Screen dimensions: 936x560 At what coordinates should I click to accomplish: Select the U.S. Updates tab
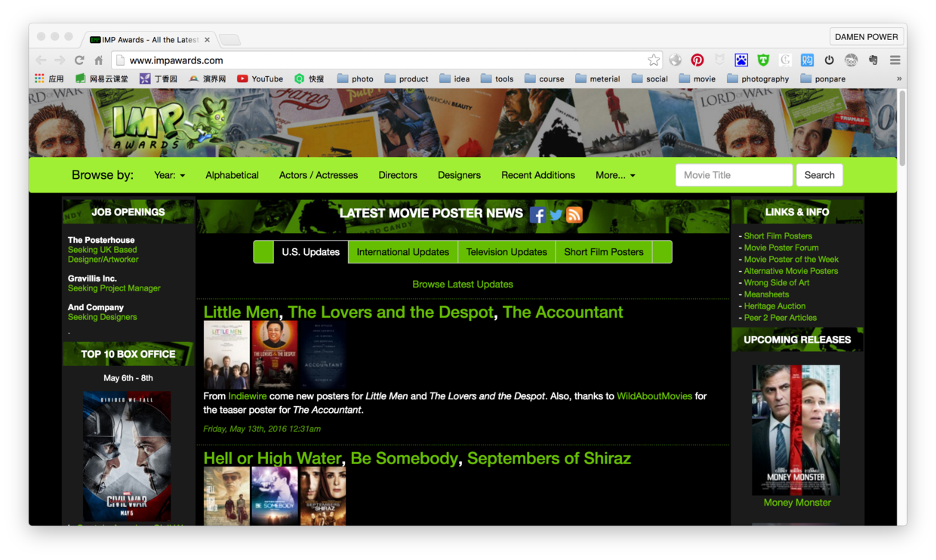tap(310, 252)
